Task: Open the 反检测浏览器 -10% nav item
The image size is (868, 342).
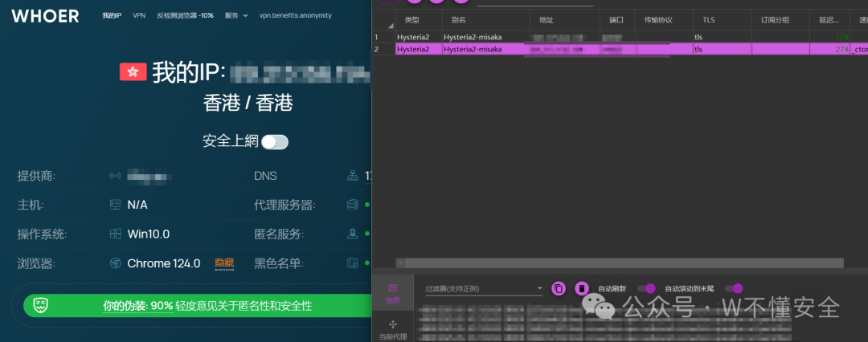Action: coord(185,15)
